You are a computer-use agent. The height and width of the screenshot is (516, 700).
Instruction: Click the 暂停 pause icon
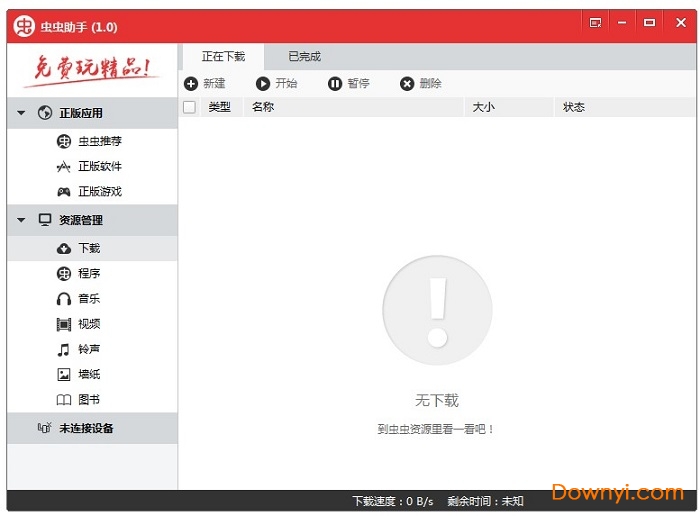(x=335, y=83)
